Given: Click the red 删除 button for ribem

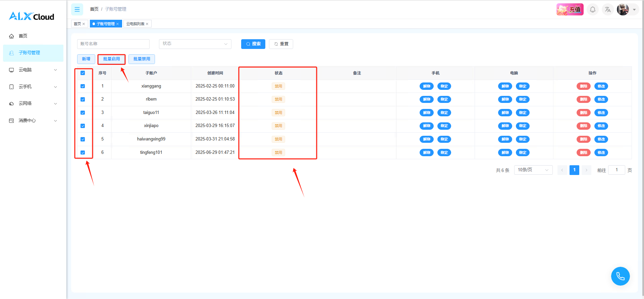Looking at the screenshot, I should [x=583, y=99].
